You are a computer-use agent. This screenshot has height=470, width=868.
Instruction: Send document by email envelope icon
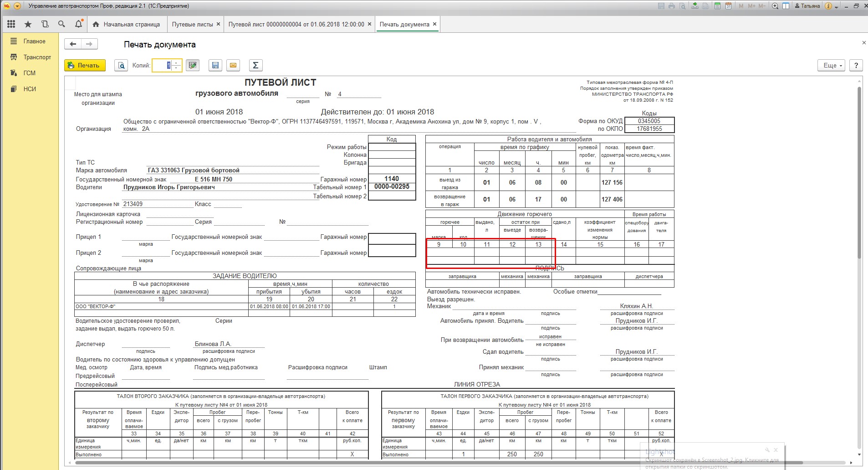point(233,66)
